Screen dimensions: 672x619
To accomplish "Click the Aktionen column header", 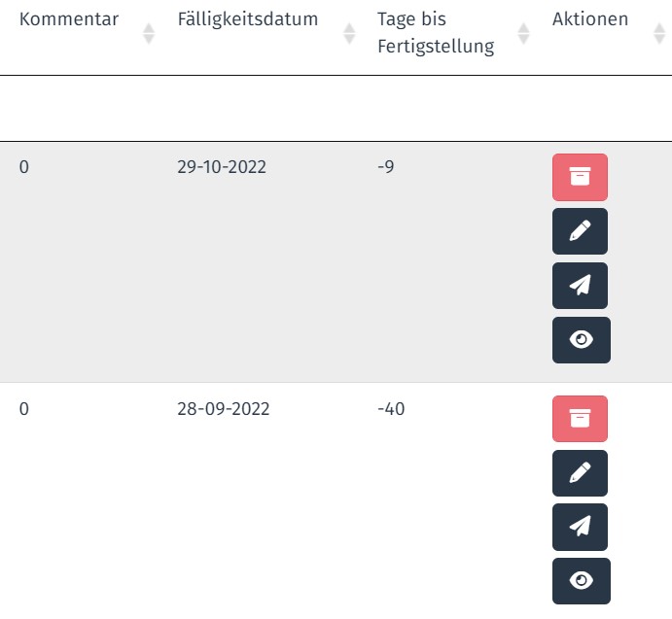I will tap(590, 19).
